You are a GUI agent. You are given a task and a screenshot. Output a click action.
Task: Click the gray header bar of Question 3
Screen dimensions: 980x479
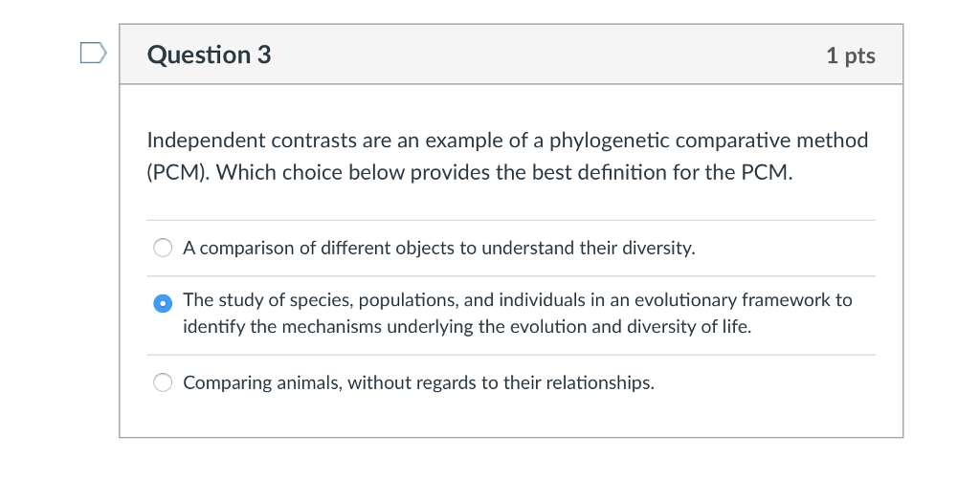pos(511,54)
